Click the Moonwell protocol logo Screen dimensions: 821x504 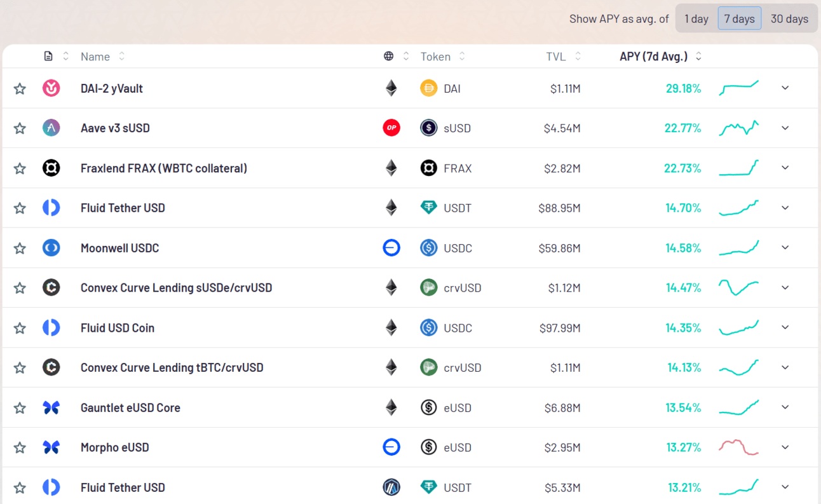click(x=51, y=248)
